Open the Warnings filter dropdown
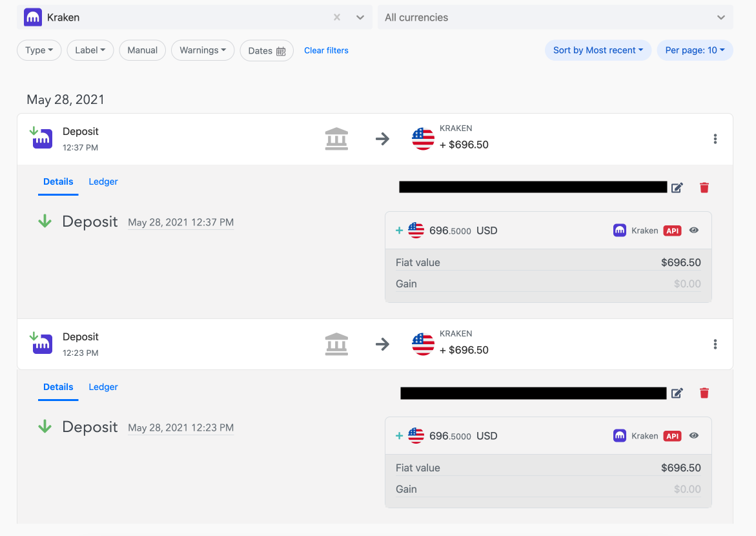756x536 pixels. [x=203, y=50]
